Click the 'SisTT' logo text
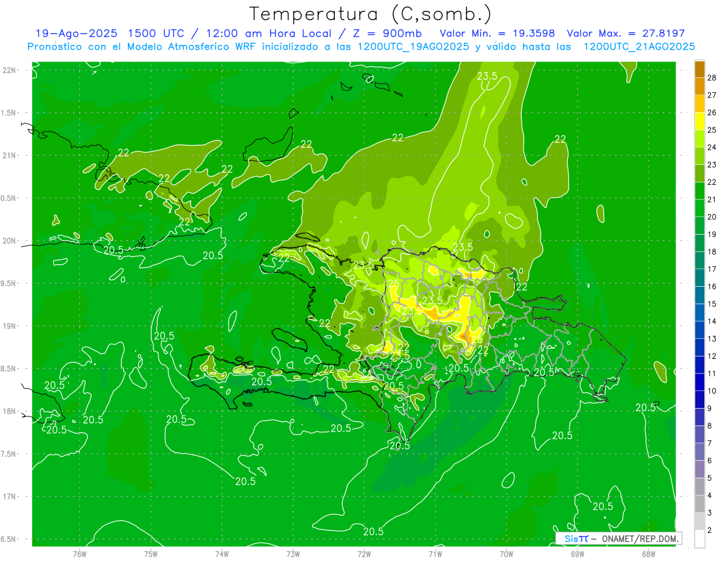 coord(576,538)
